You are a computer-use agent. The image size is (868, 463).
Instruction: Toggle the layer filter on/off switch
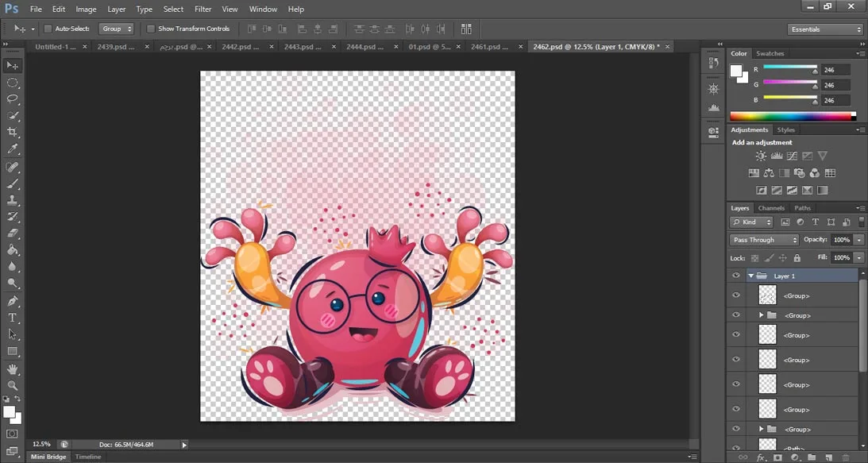(860, 222)
